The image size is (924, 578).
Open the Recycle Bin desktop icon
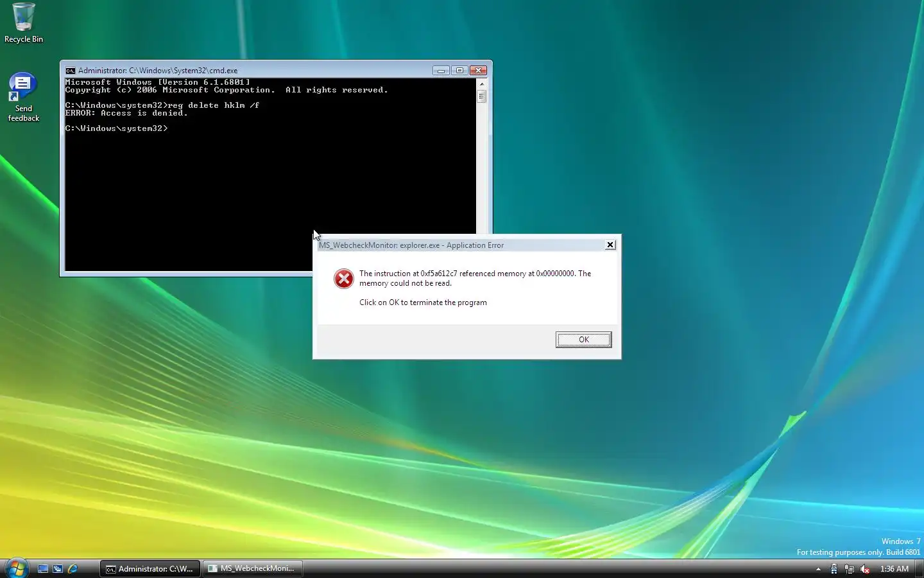[24, 22]
